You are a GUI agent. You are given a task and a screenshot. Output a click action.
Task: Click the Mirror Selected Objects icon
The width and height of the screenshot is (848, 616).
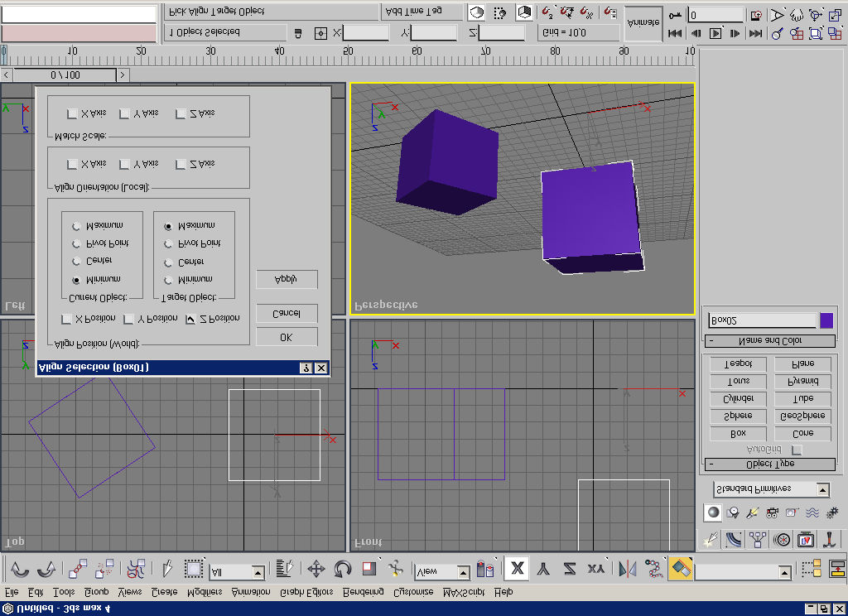click(628, 569)
